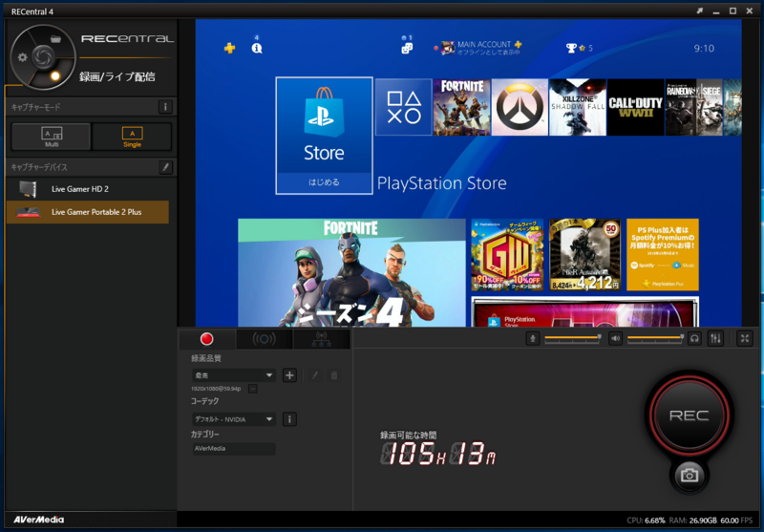Click the trophy icon in preview
Screen dimensions: 764x532
click(x=571, y=48)
